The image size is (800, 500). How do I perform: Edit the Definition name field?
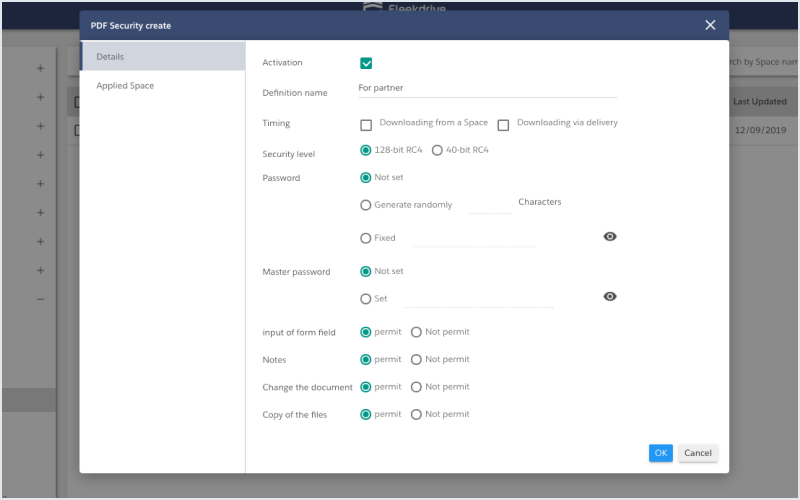tap(487, 88)
